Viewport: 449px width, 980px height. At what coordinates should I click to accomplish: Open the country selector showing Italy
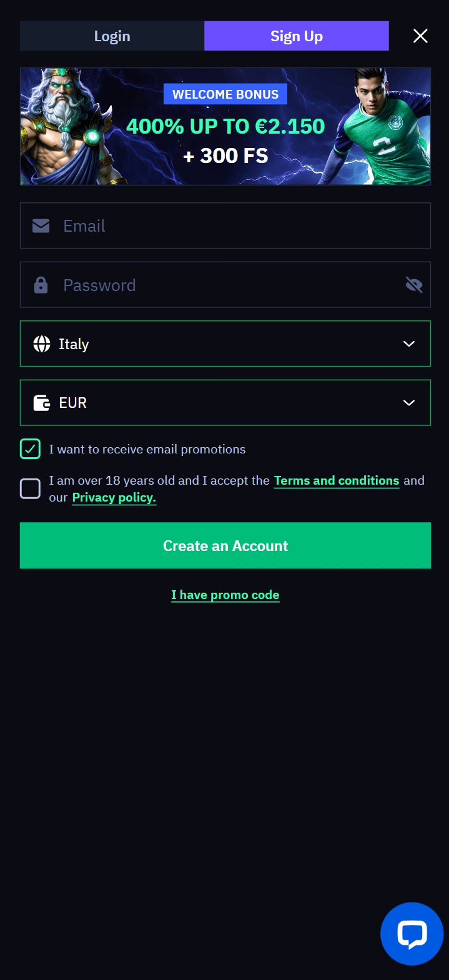225,344
